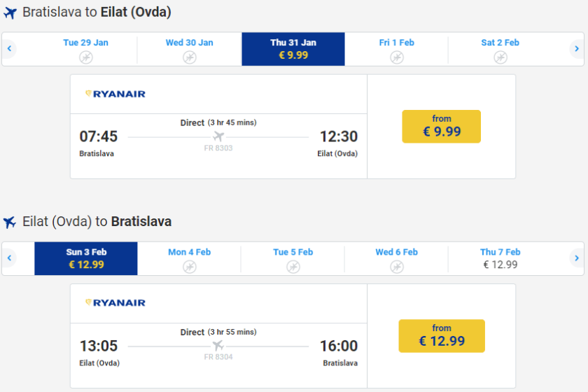Click the plane icon on FR 8303 route line
Screen dimensions: 588x392
pos(218,136)
